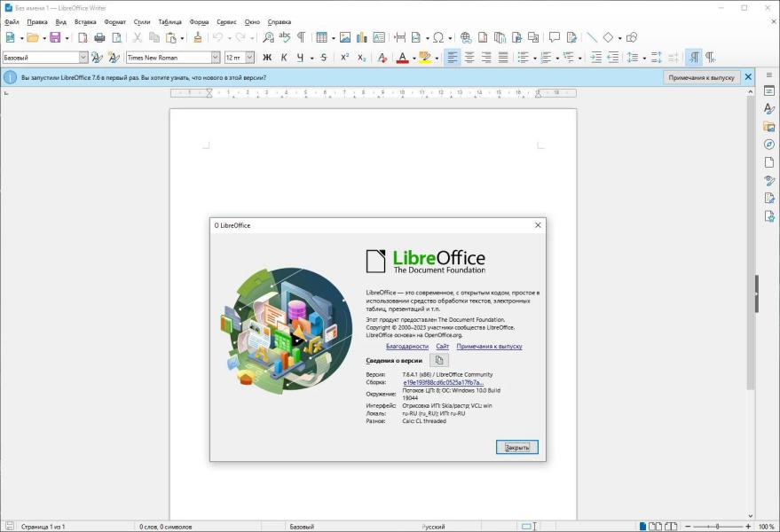Select the Line drawing tool
Image resolution: width=780 pixels, height=532 pixels.
point(592,37)
